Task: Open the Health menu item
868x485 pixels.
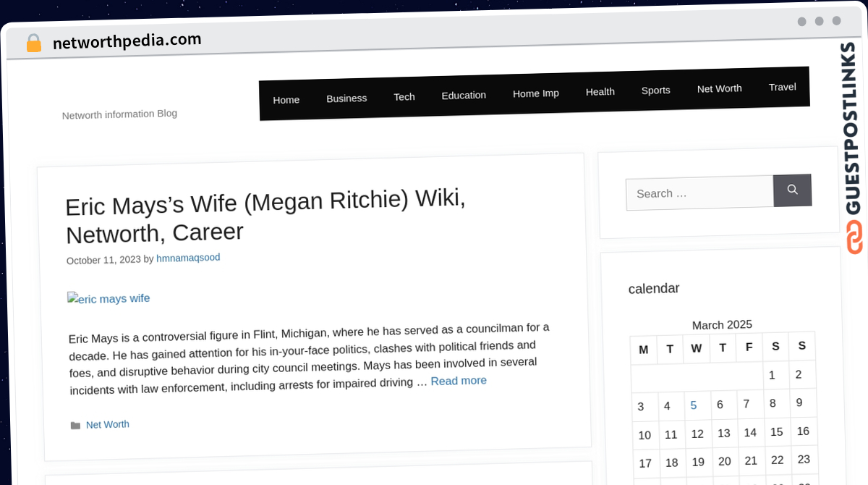Action: click(x=600, y=92)
